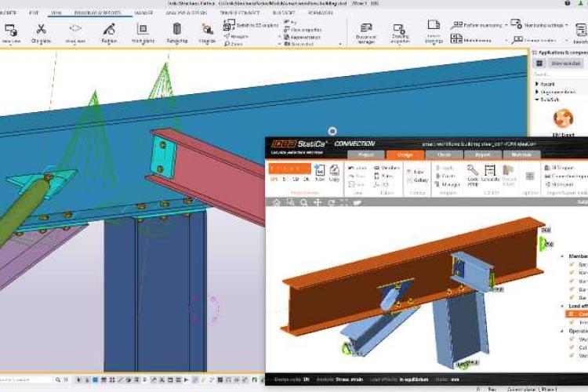Click the Redraw icon in Tekla ribbon

109,29
